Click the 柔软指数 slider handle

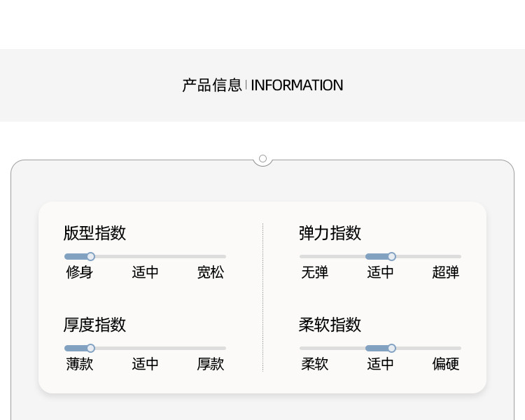tap(391, 348)
